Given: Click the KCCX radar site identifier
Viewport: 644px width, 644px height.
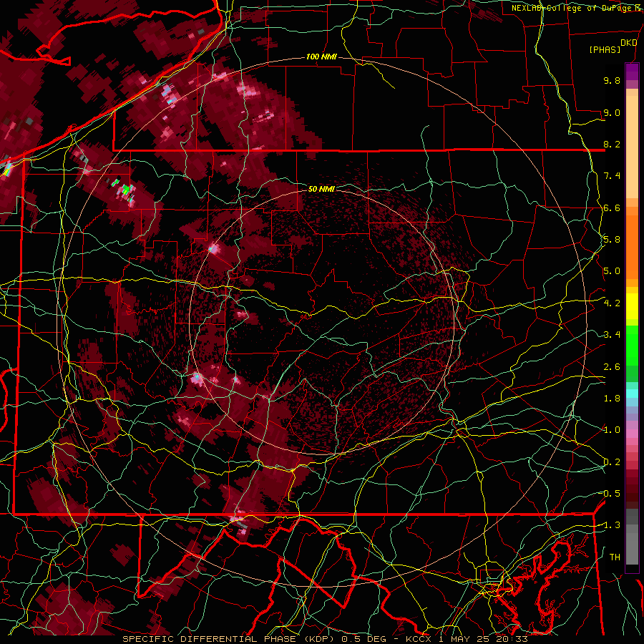Looking at the screenshot, I should [x=419, y=639].
